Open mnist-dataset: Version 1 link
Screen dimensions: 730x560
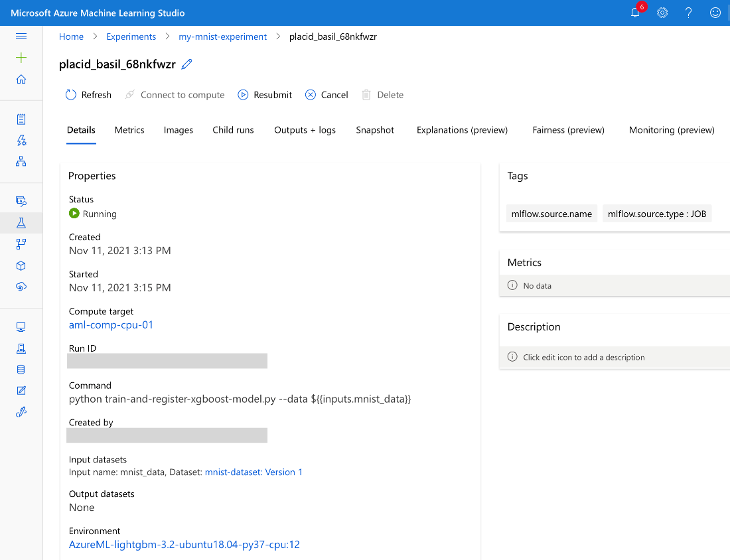coord(254,472)
